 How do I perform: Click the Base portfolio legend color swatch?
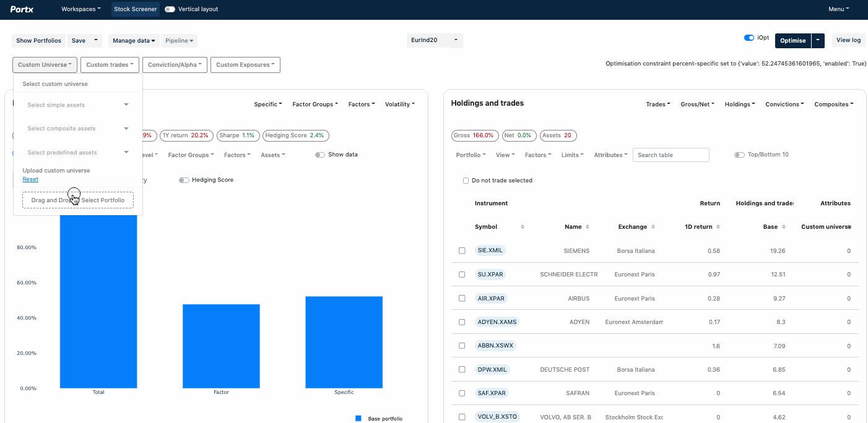358,418
